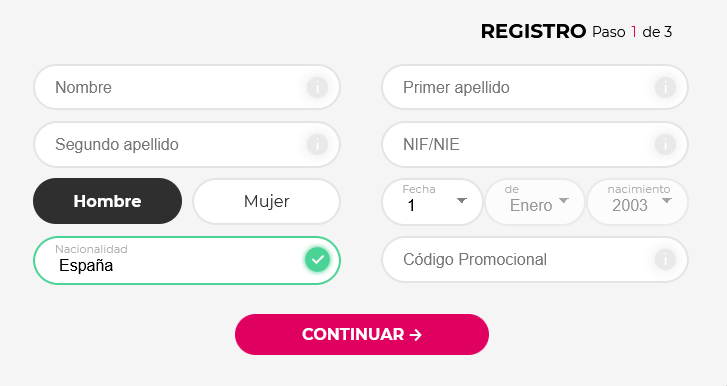The width and height of the screenshot is (727, 386).
Task: Focus the Segundo apellido input field
Action: 187,145
